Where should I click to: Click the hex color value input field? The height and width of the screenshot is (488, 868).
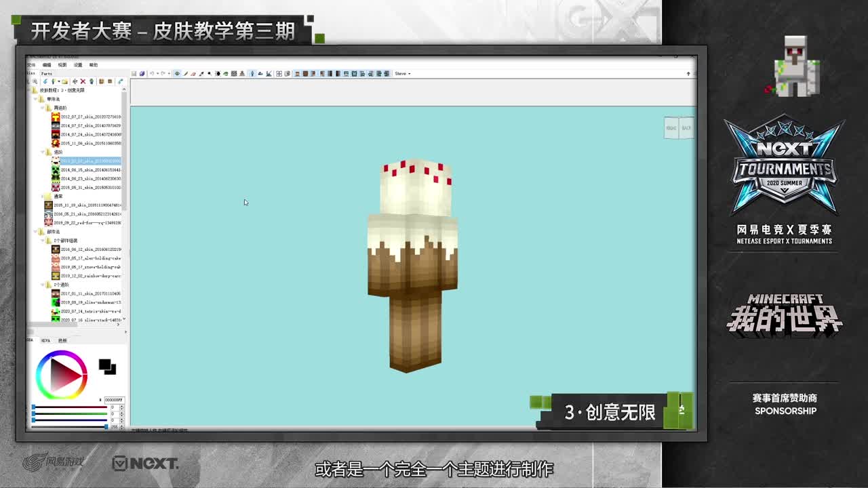pos(113,400)
